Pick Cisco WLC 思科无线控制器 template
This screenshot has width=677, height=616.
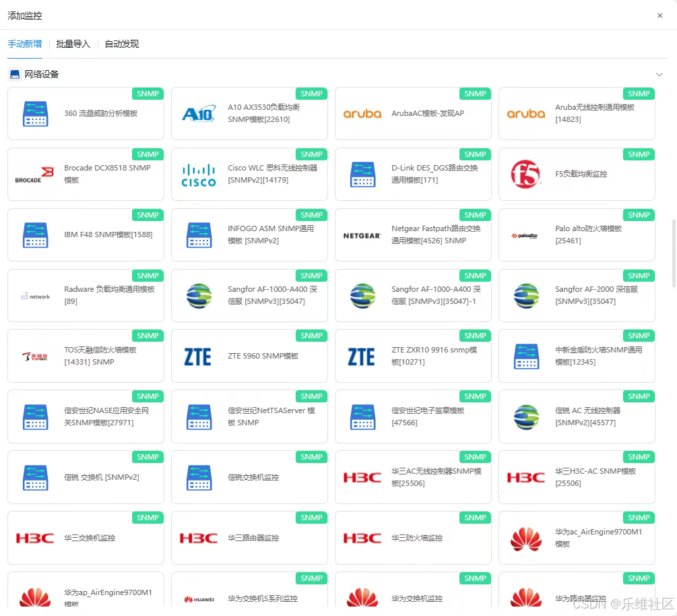click(x=249, y=174)
